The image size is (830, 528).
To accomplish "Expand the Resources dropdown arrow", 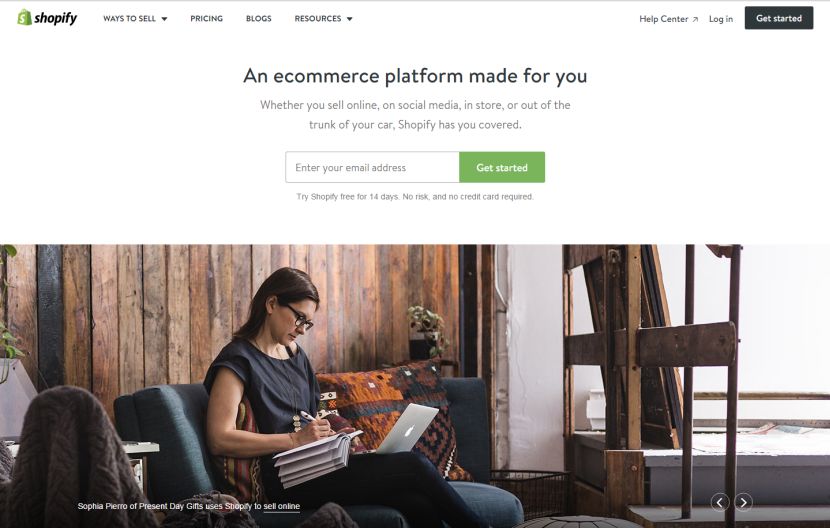I will [349, 19].
